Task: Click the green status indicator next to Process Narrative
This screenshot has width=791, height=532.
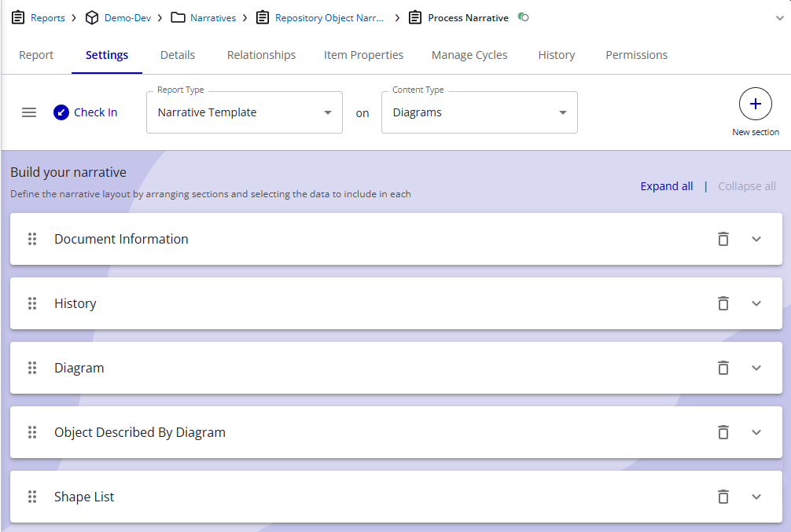Action: click(x=524, y=17)
